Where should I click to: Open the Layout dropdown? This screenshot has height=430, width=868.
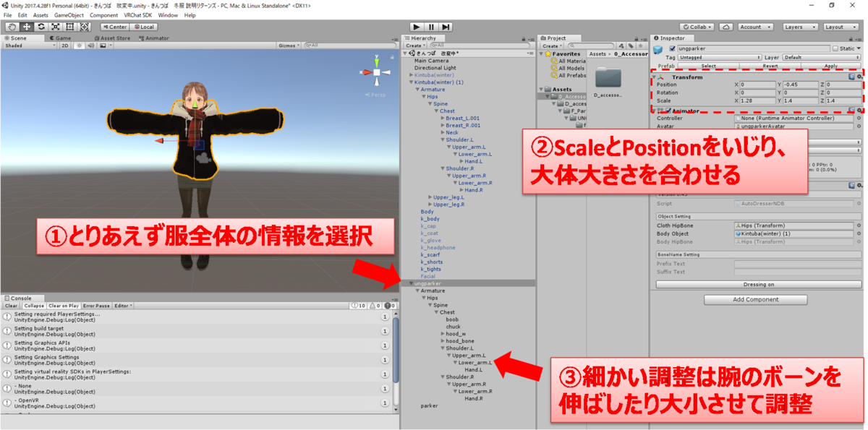pyautogui.click(x=841, y=27)
